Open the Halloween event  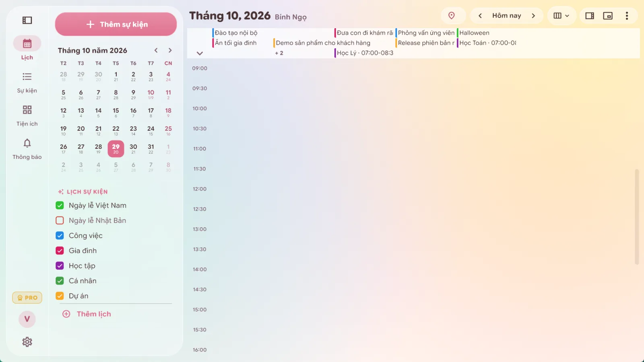(486, 33)
